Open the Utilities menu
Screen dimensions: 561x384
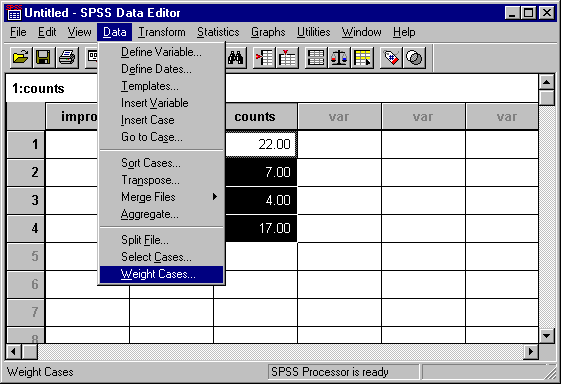(313, 32)
